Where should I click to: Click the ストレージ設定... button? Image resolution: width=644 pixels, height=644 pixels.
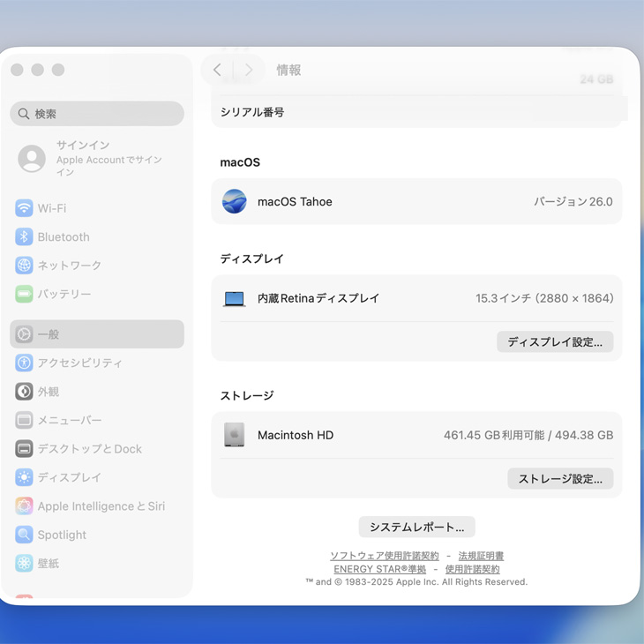pyautogui.click(x=560, y=479)
